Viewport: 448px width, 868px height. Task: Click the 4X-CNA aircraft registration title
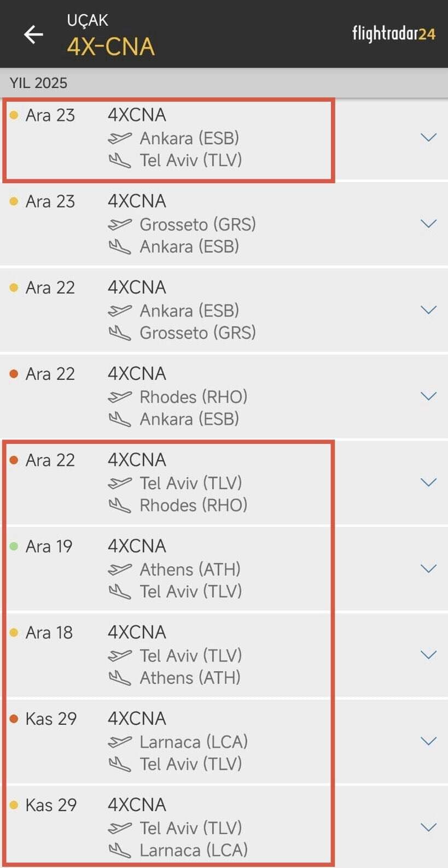111,47
